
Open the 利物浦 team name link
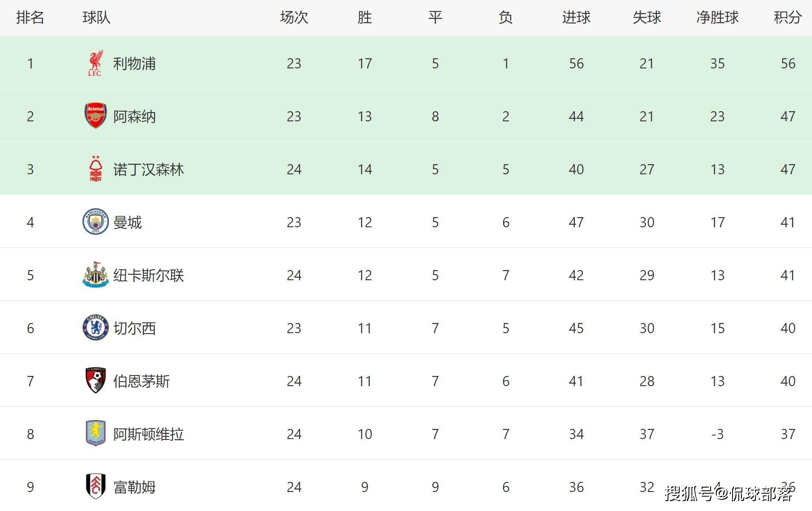[135, 64]
